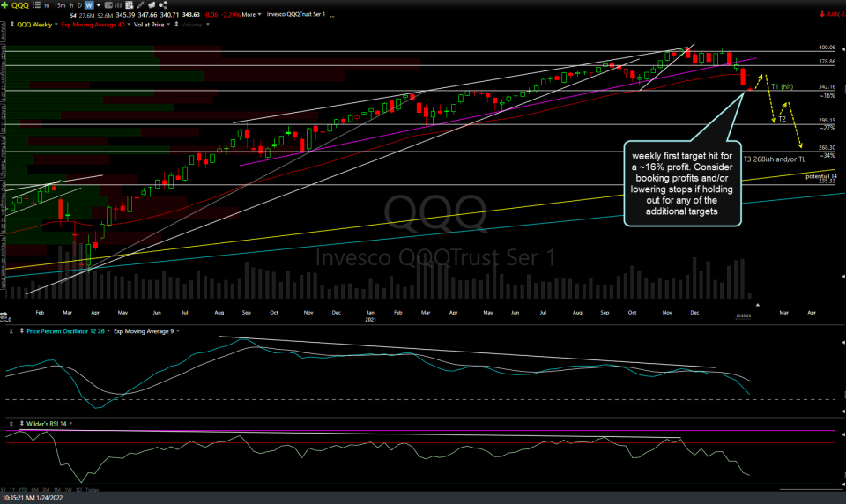Click the scale arrow beside 400.06 price

(843, 49)
